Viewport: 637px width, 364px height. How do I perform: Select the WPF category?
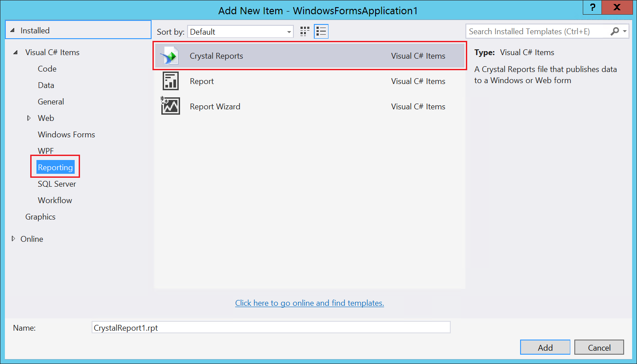pyautogui.click(x=46, y=151)
